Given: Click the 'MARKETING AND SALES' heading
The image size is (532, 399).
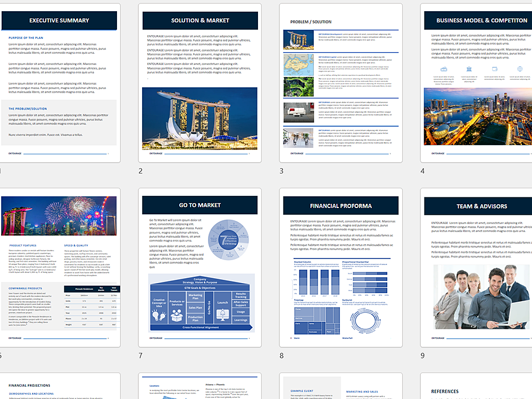Looking at the screenshot, I should point(362,392).
